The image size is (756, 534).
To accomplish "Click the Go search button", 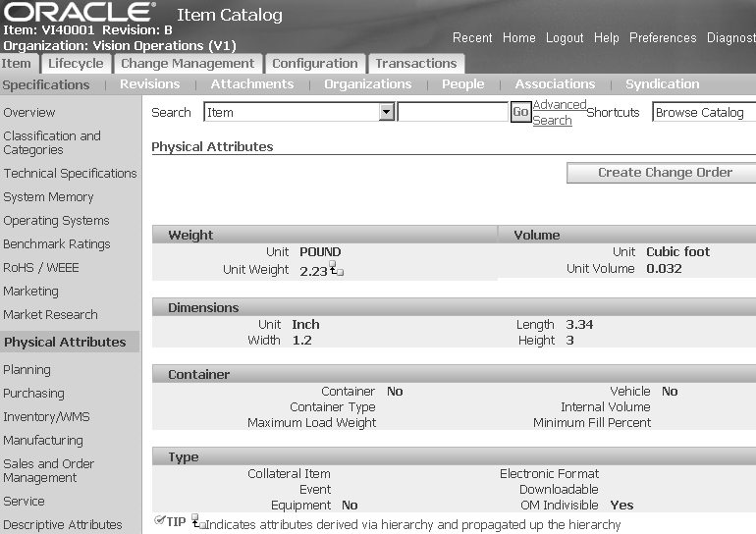I will click(520, 112).
